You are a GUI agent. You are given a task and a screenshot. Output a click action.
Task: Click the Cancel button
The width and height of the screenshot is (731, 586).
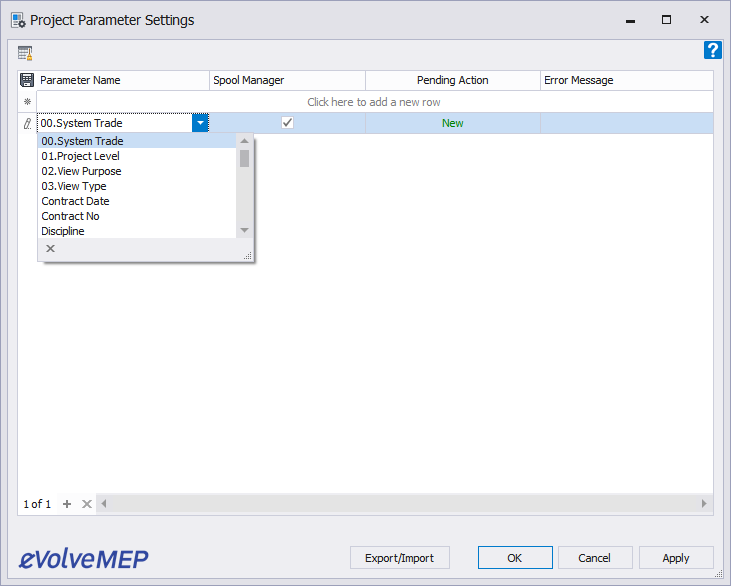tap(594, 558)
